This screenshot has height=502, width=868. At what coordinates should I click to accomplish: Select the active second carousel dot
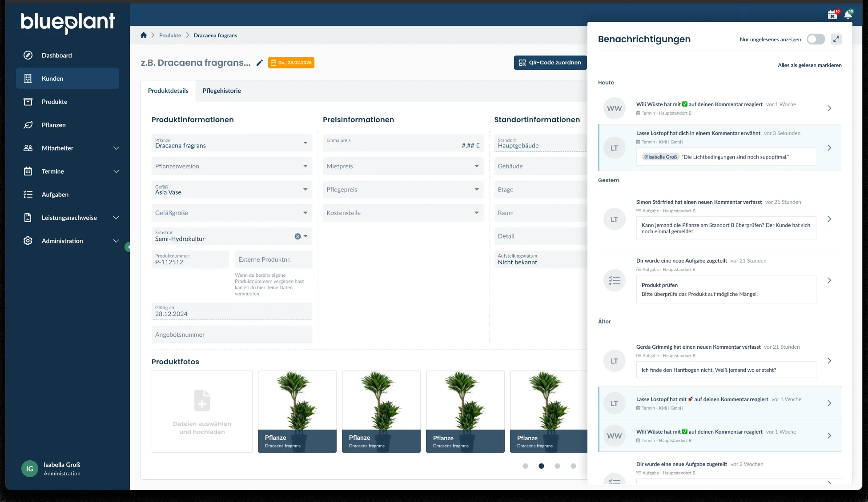coord(541,466)
